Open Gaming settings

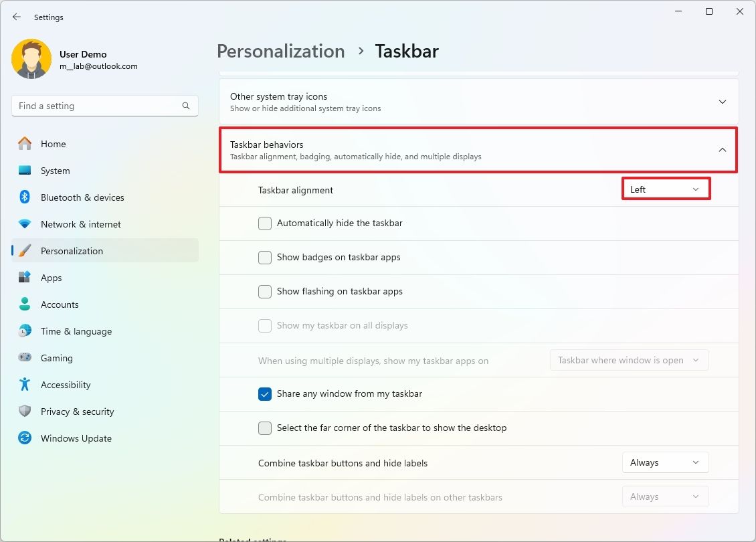coord(56,358)
